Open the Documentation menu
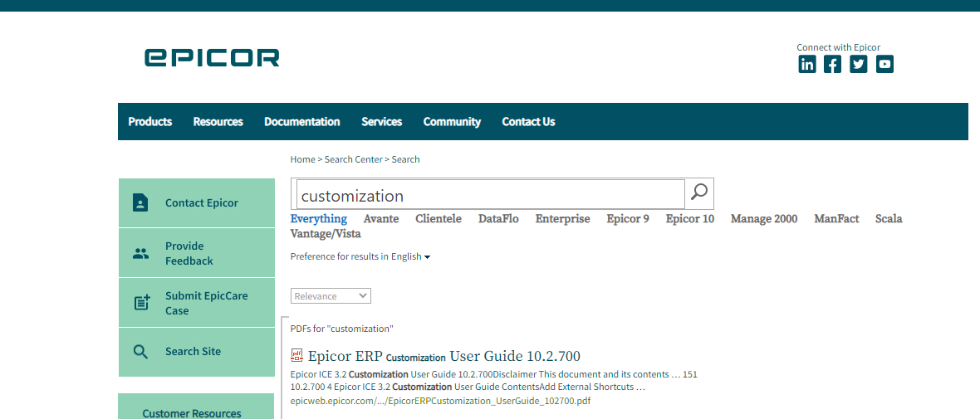The height and width of the screenshot is (419, 980). tap(301, 122)
